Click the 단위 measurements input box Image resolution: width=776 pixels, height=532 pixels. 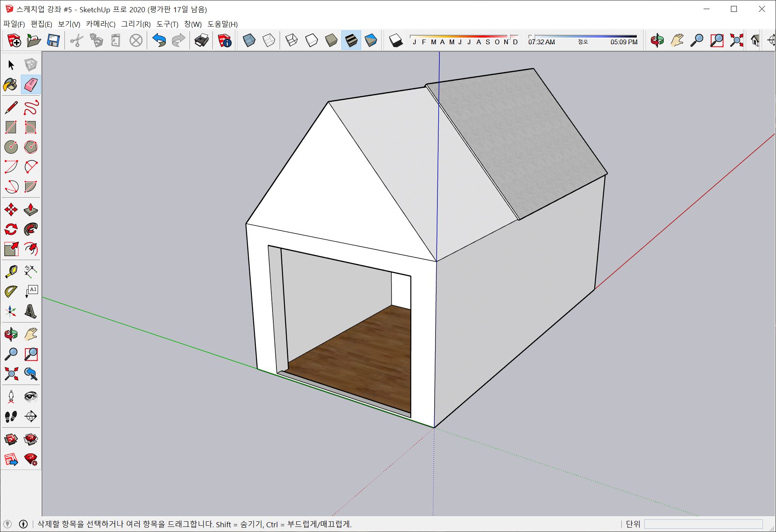[703, 524]
